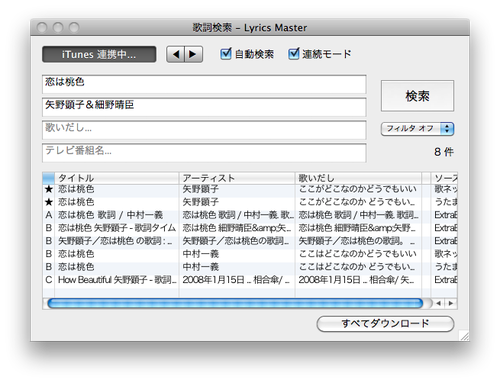Click the ソース column header
The height and width of the screenshot is (383, 500).
coord(444,178)
